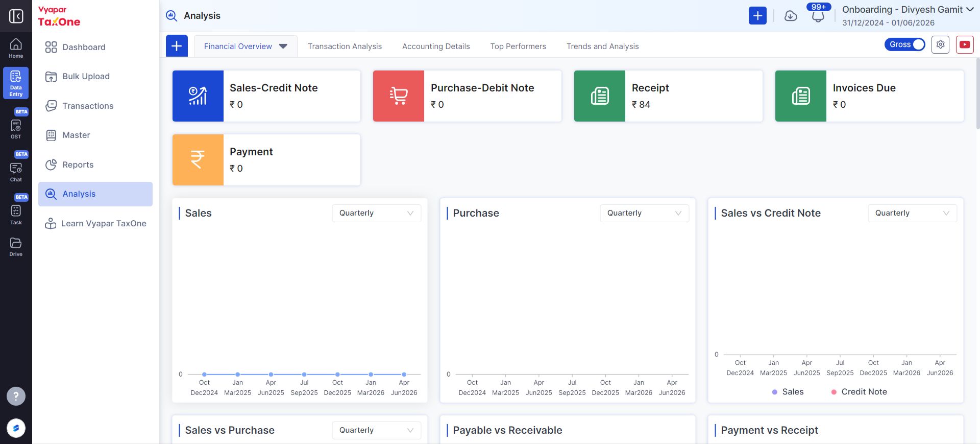Click the Purchase-Debit Note card title
Screen dimensions: 980x444
(482, 88)
